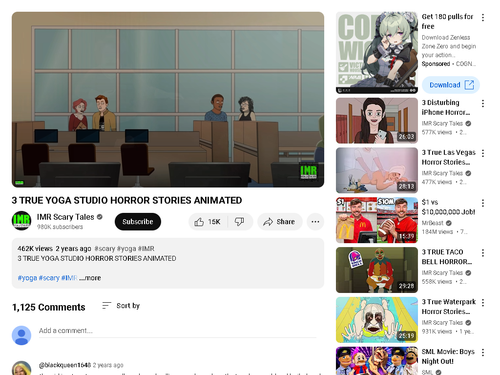Click the main video player area
This screenshot has width=500, height=375.
pyautogui.click(x=168, y=99)
